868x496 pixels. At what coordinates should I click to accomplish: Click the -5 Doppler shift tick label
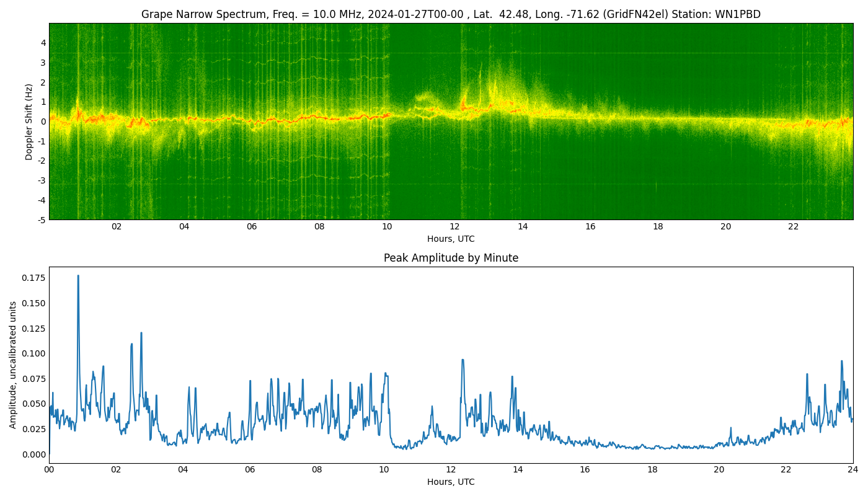click(41, 219)
